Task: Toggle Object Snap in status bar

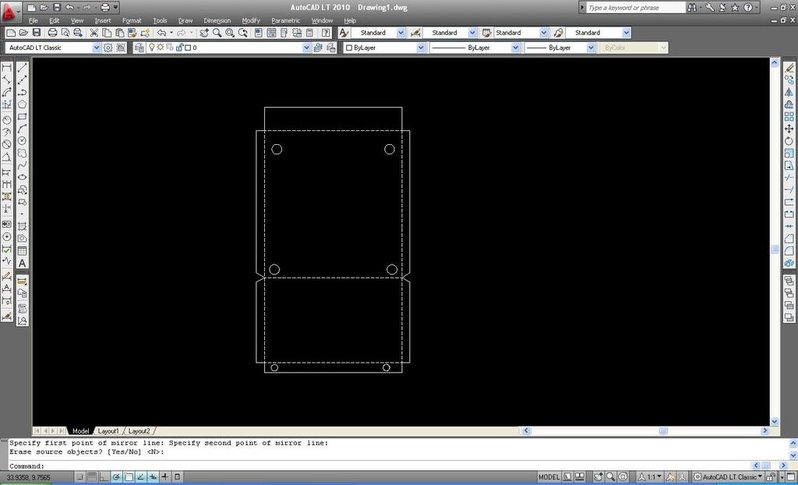Action: (129, 477)
